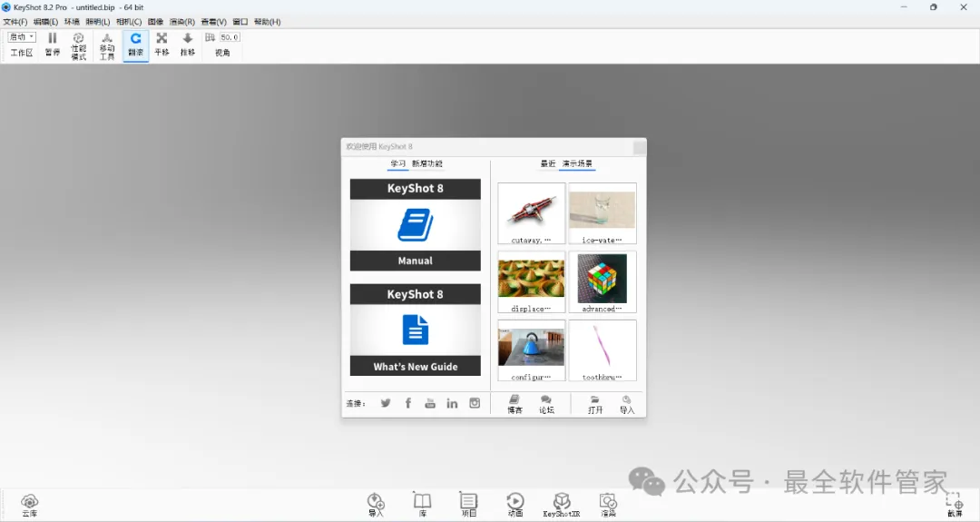The height and width of the screenshot is (522, 980).
Task: Minimize the KeyShot window
Action: 904,7
